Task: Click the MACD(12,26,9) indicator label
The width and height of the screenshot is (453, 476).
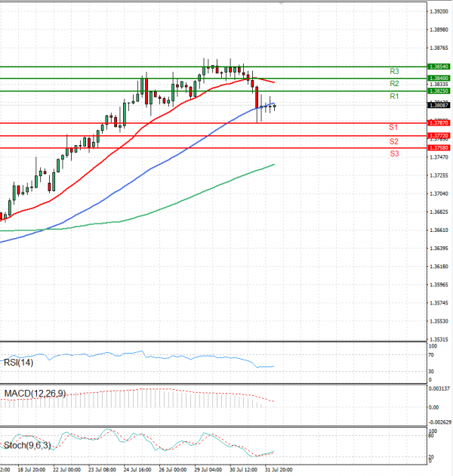Action: (35, 394)
